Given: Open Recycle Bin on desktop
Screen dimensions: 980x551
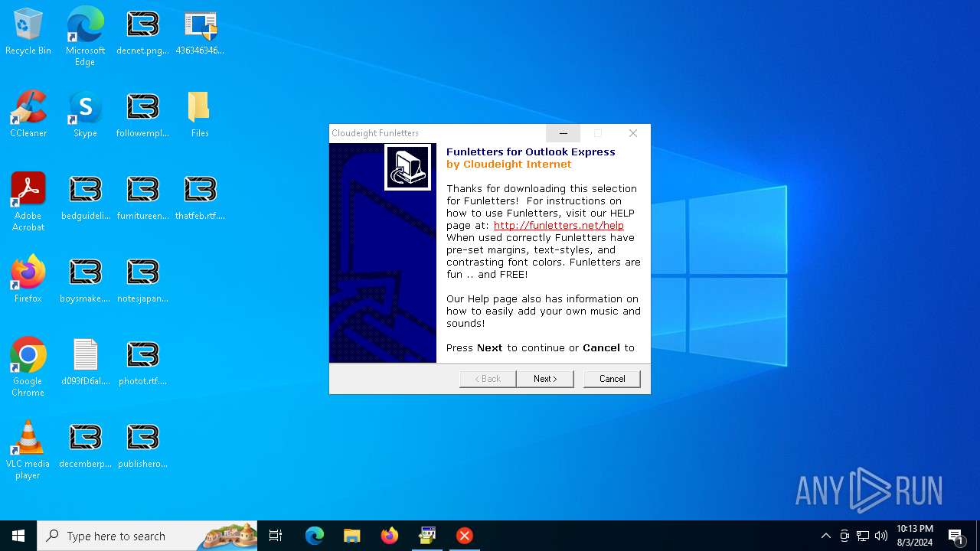Looking at the screenshot, I should (28, 32).
